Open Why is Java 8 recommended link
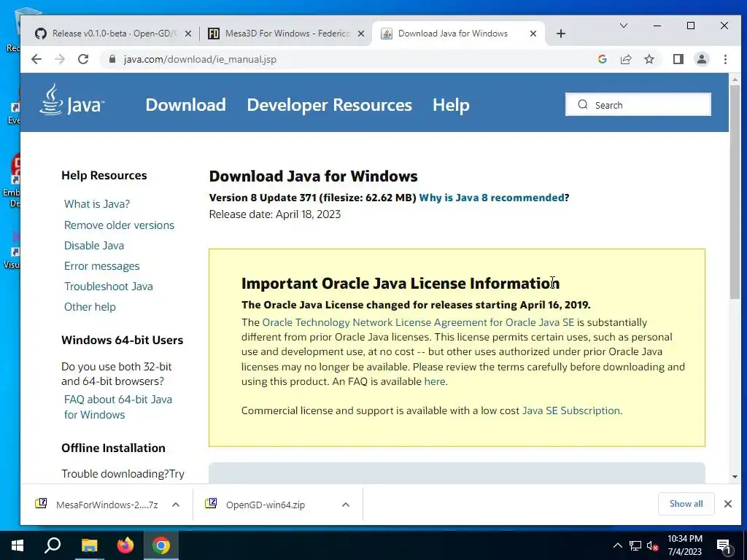This screenshot has height=560, width=747. (491, 198)
